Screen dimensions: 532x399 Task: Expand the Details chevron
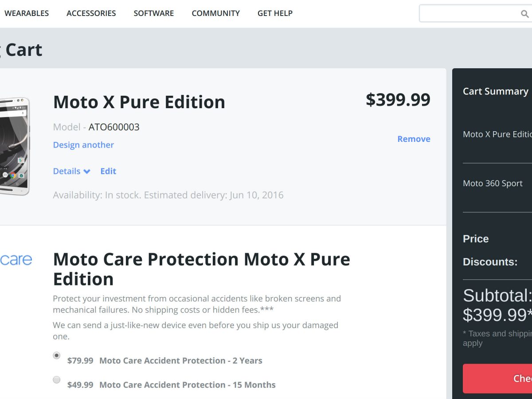pyautogui.click(x=86, y=172)
